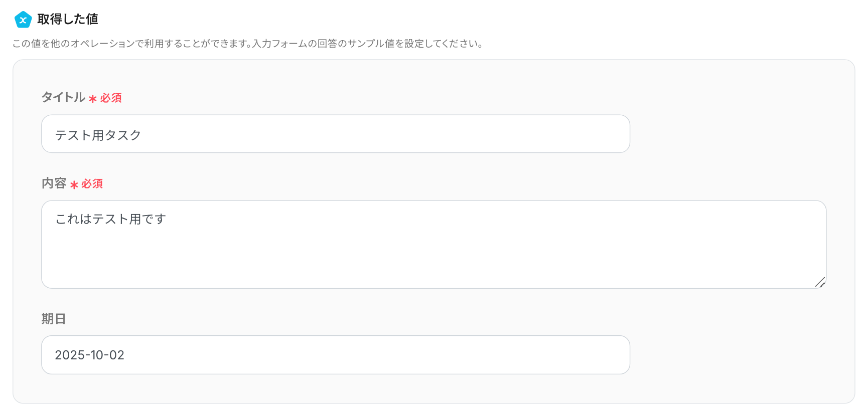Click the blue pentagon icon beside 取得した値
This screenshot has width=868, height=411.
click(x=23, y=20)
